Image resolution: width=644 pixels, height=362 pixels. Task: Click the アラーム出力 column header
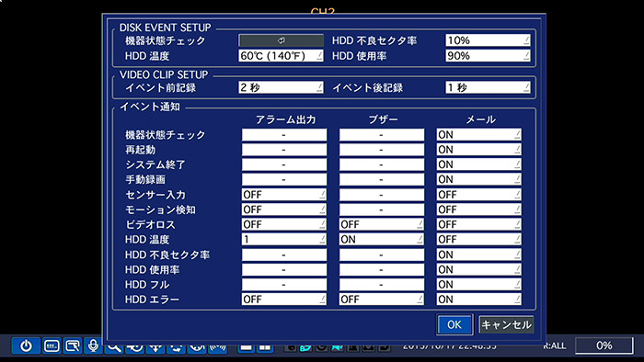(286, 119)
